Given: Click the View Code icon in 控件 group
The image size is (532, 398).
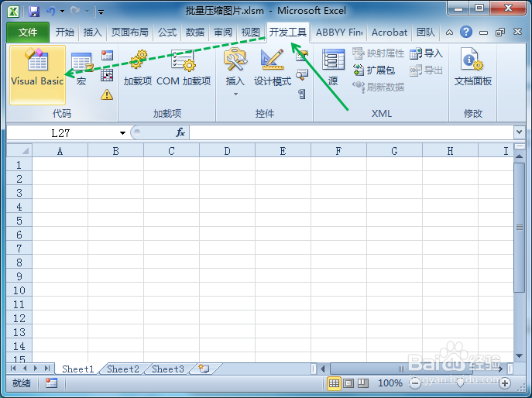Looking at the screenshot, I should coord(302,74).
